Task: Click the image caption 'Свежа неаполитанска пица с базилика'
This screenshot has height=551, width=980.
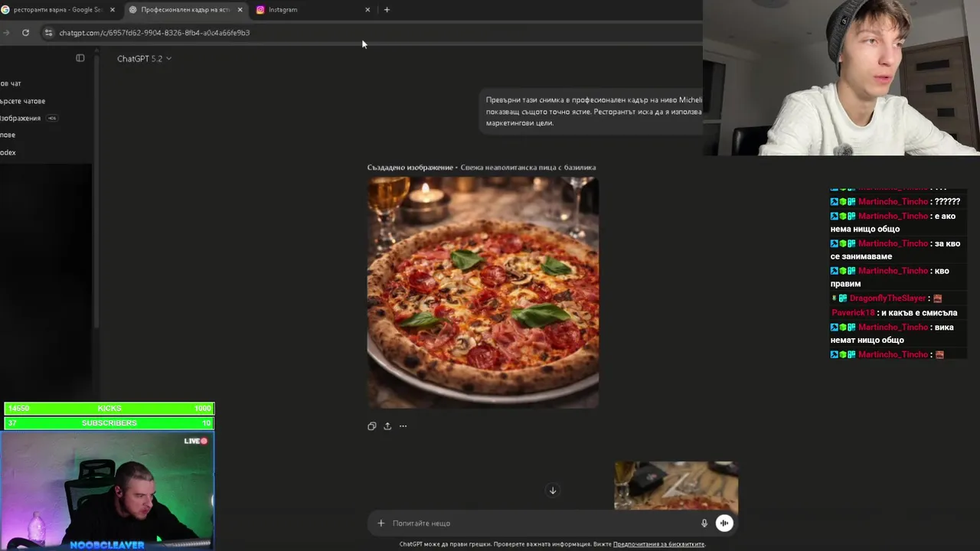Action: coord(528,168)
